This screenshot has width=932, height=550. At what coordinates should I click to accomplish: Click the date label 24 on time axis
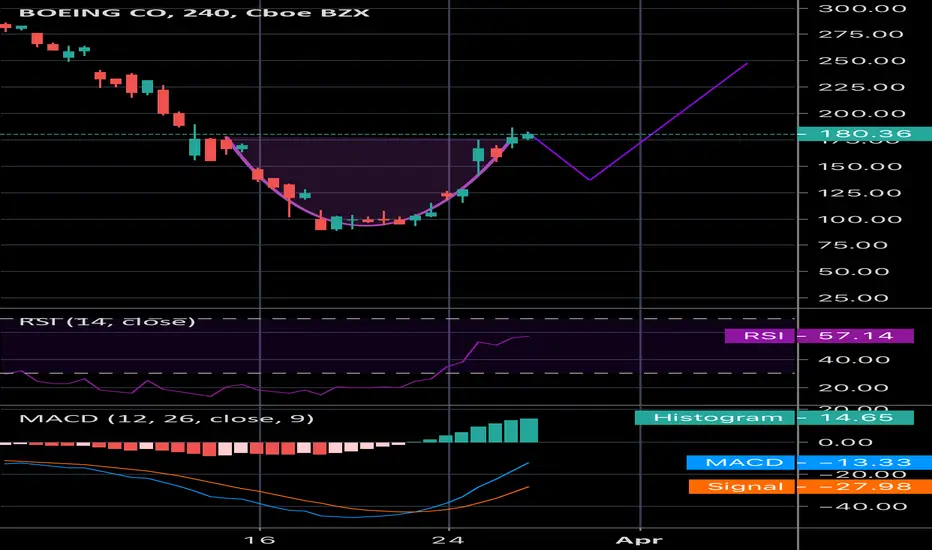tap(448, 540)
